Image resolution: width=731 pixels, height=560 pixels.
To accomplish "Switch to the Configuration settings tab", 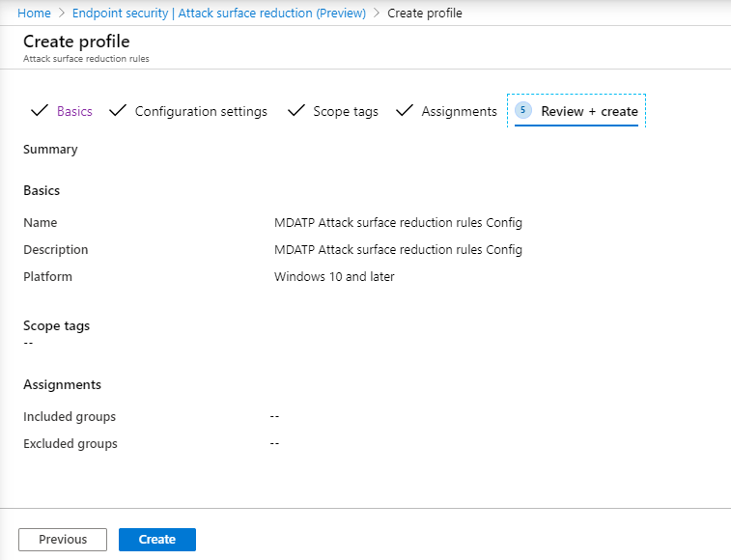I will pyautogui.click(x=201, y=111).
